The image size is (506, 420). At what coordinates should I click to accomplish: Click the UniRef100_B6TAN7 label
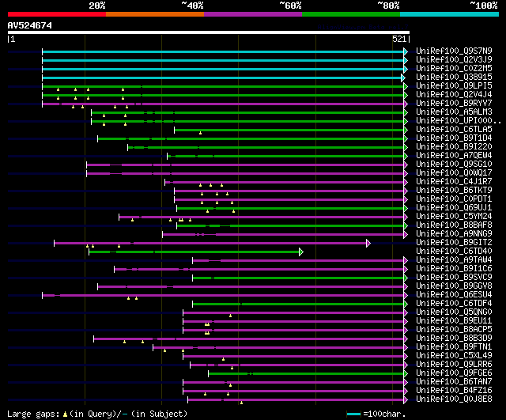[454, 382]
